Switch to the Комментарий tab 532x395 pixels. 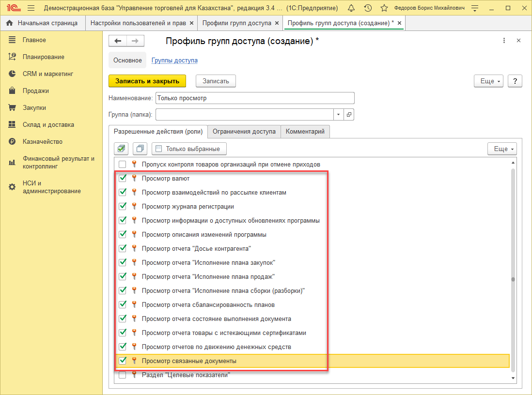[305, 131]
